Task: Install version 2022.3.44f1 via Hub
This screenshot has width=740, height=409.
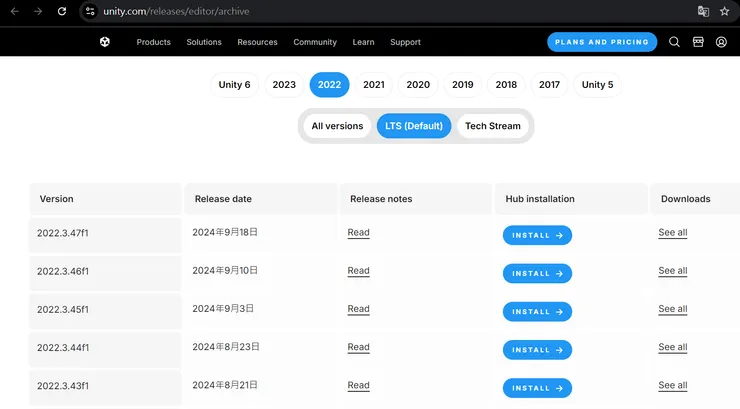Action: point(537,350)
